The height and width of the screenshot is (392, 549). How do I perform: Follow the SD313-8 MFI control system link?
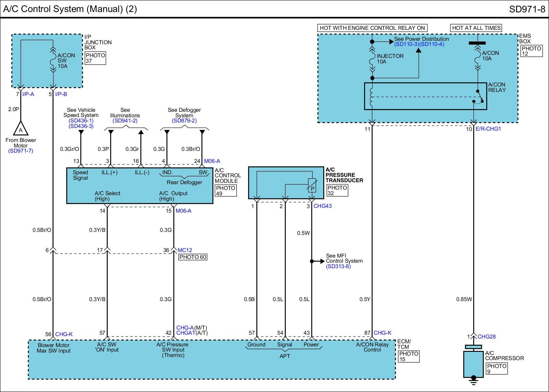[338, 266]
